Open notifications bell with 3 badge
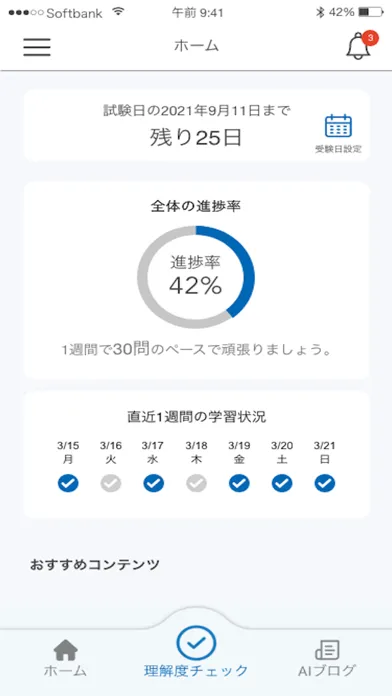The height and width of the screenshot is (696, 392). click(x=361, y=45)
